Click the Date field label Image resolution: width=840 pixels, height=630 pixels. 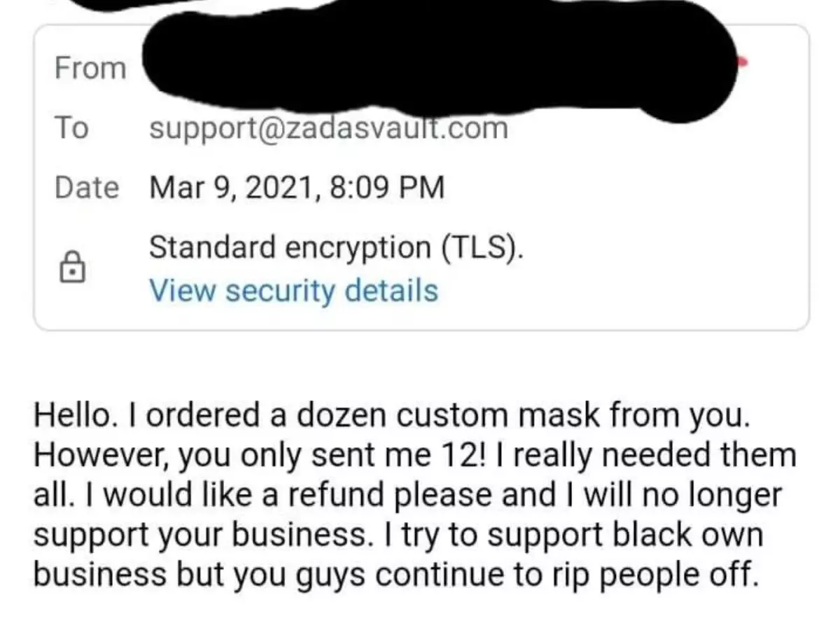tap(87, 188)
